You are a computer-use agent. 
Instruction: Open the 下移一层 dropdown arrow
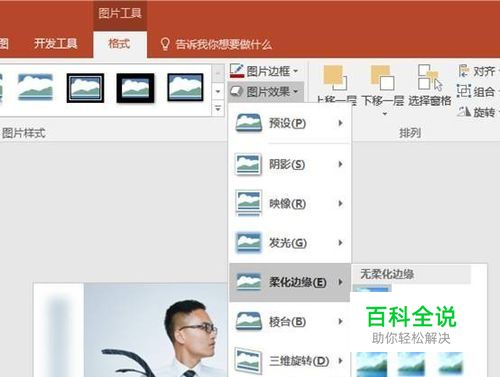[x=385, y=114]
